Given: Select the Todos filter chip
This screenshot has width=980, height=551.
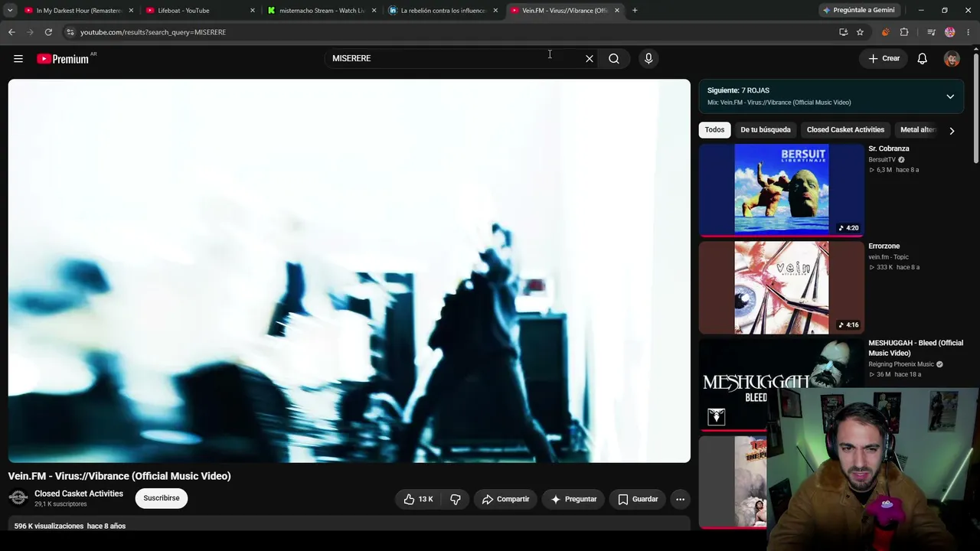Looking at the screenshot, I should pos(714,130).
